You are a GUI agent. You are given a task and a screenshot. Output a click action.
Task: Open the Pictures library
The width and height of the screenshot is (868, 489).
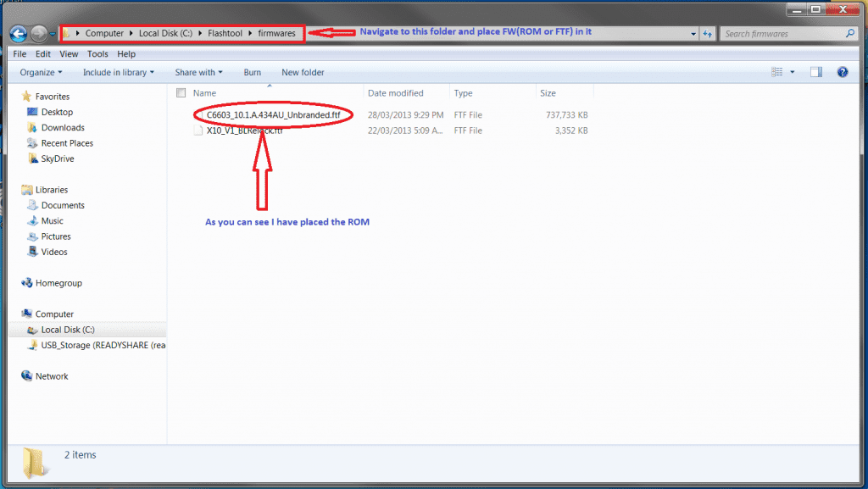(x=56, y=236)
